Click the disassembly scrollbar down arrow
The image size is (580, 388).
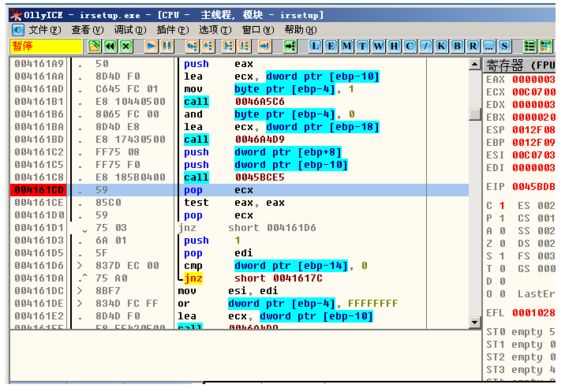coord(475,322)
